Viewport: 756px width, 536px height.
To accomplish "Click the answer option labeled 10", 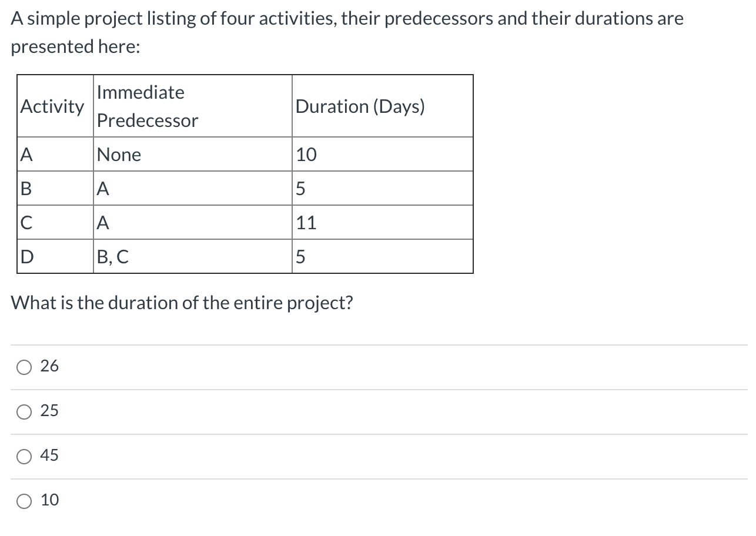I will pos(50,500).
